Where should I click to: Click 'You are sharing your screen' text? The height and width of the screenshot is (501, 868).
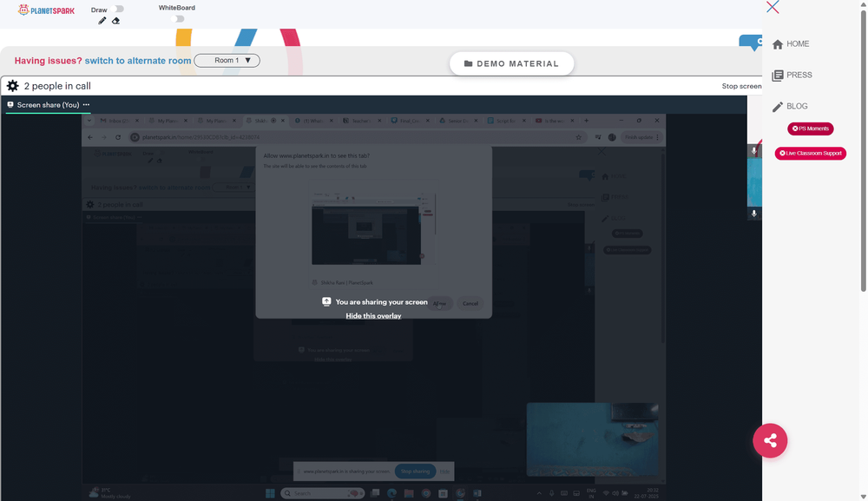tap(381, 301)
